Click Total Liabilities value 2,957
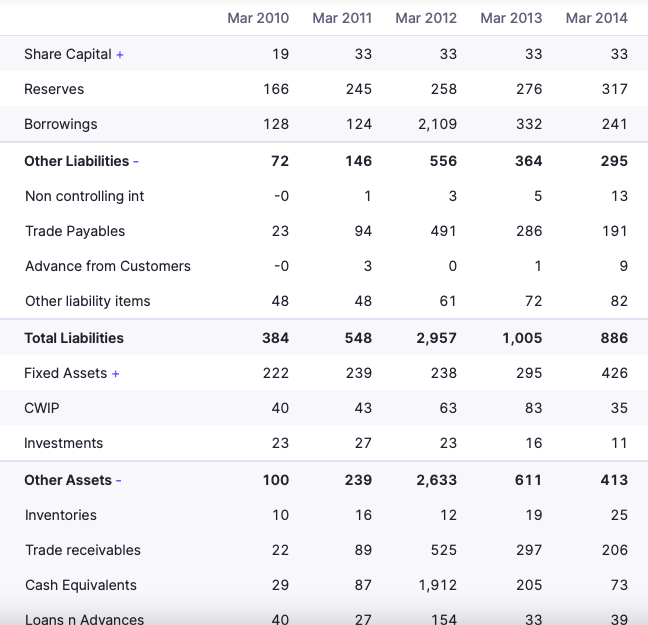The image size is (648, 625). point(436,338)
